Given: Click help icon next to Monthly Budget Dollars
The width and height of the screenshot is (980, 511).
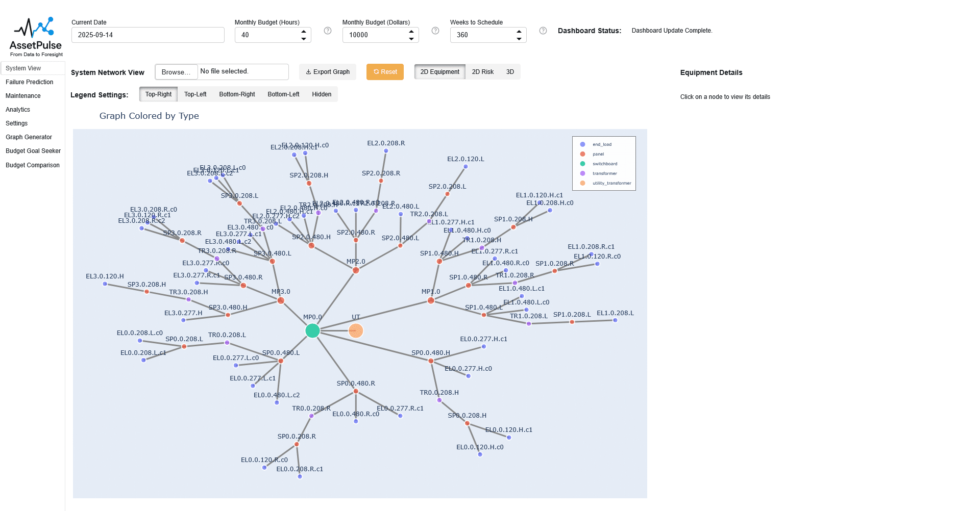Looking at the screenshot, I should [x=435, y=31].
